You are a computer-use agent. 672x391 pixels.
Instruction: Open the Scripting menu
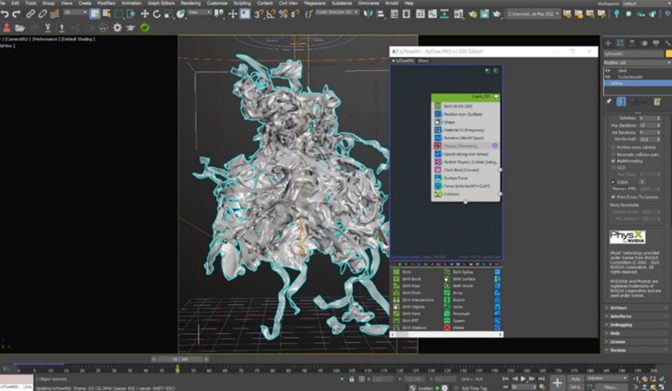[x=242, y=3]
